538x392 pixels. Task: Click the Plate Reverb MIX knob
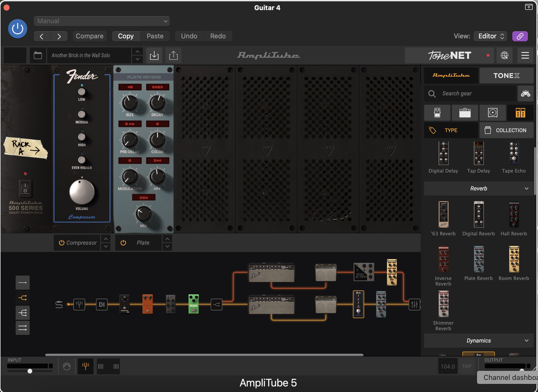[x=143, y=214]
